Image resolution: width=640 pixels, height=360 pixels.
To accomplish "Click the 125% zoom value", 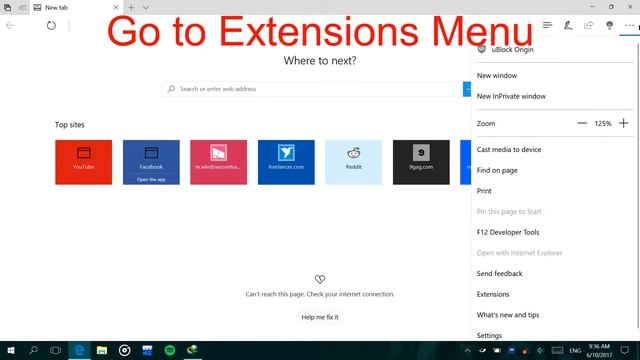I will [602, 123].
